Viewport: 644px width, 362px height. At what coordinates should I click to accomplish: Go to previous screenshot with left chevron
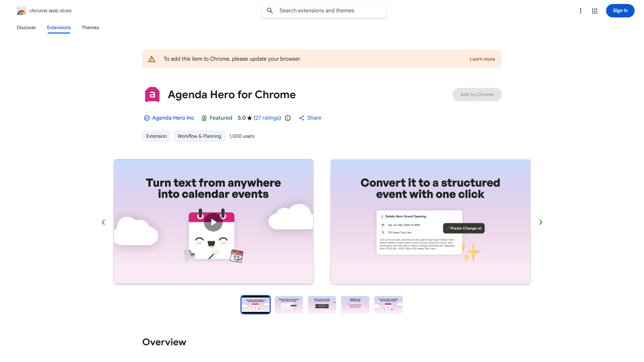point(103,222)
